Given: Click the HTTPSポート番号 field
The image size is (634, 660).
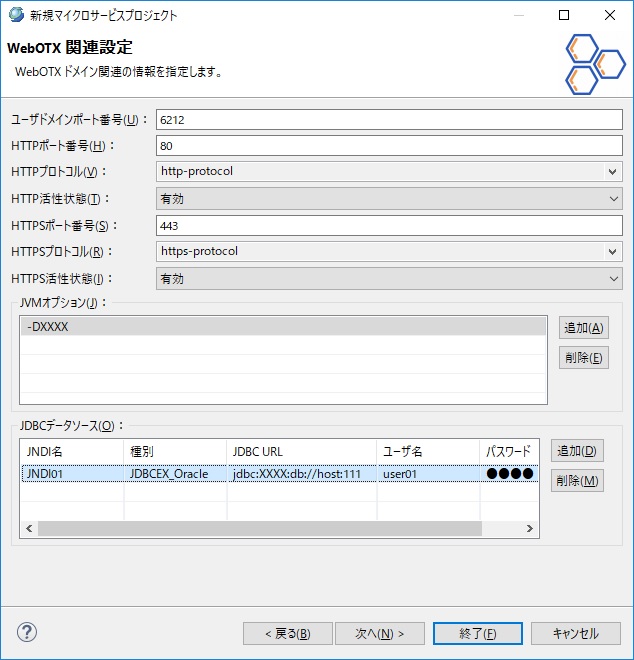Looking at the screenshot, I should point(389,226).
